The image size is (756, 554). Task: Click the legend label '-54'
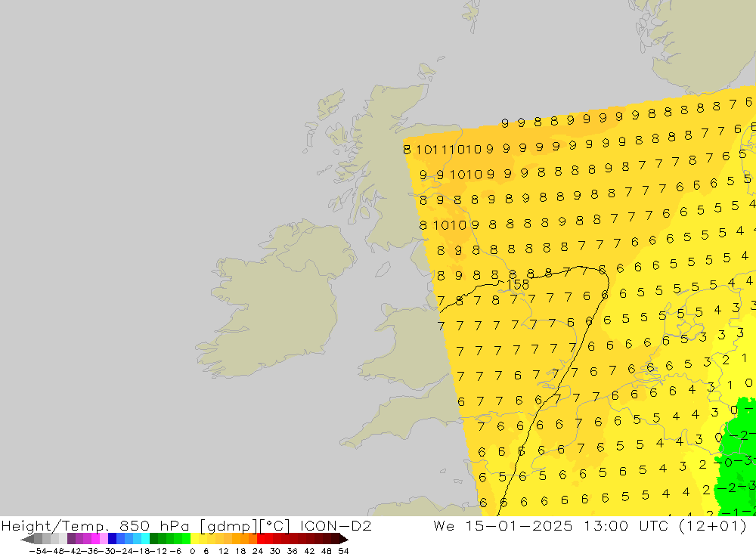tap(38, 551)
